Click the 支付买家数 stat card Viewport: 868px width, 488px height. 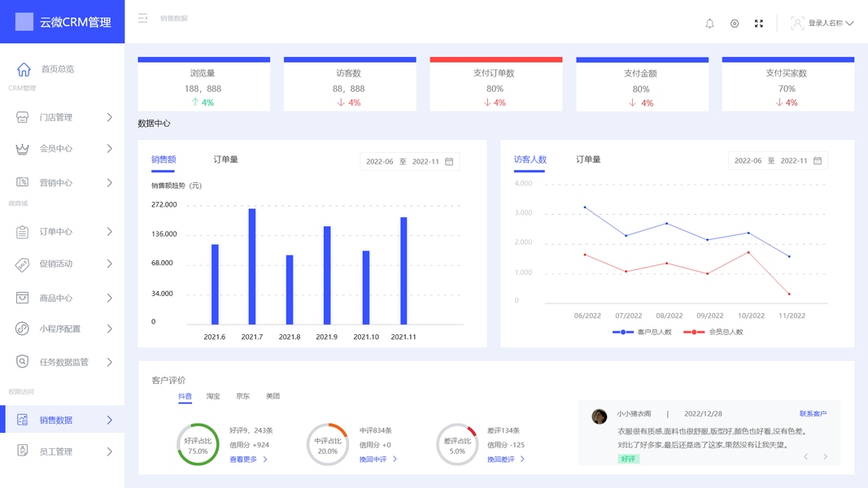click(787, 84)
